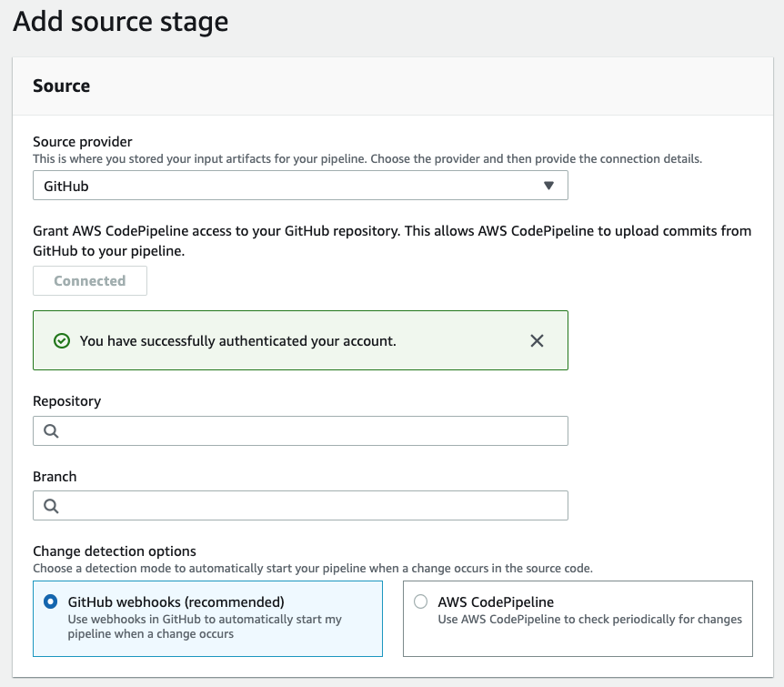Click the 'Add source stage' page heading
The height and width of the screenshot is (687, 784).
pos(121,22)
